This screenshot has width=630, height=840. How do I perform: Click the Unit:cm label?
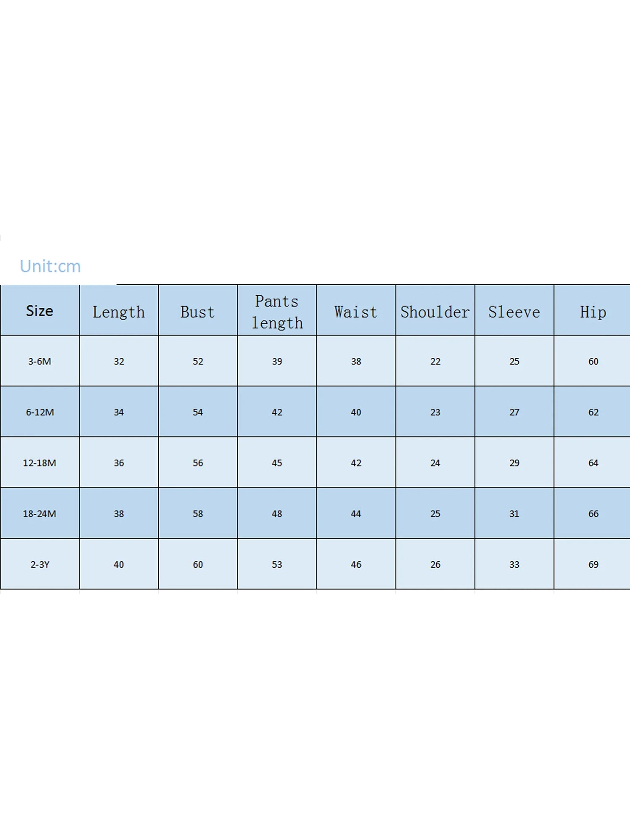click(x=50, y=266)
